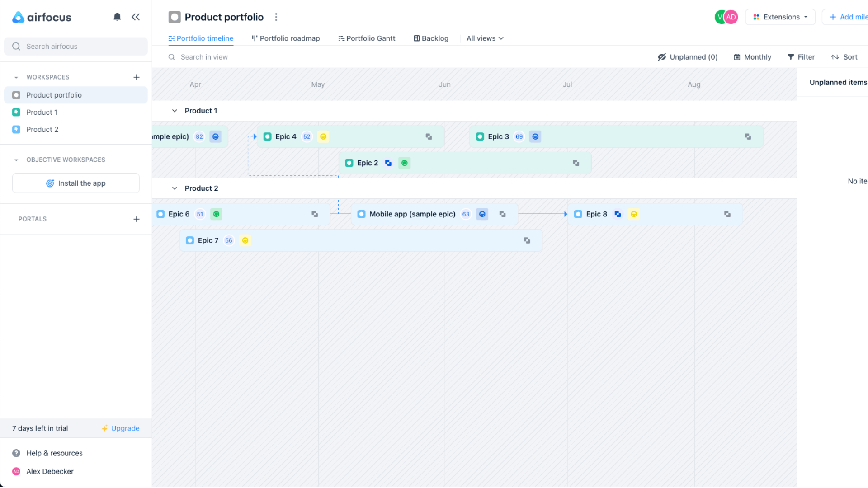Click the Install the app button
Image resolution: width=868 pixels, height=488 pixels.
tap(76, 183)
